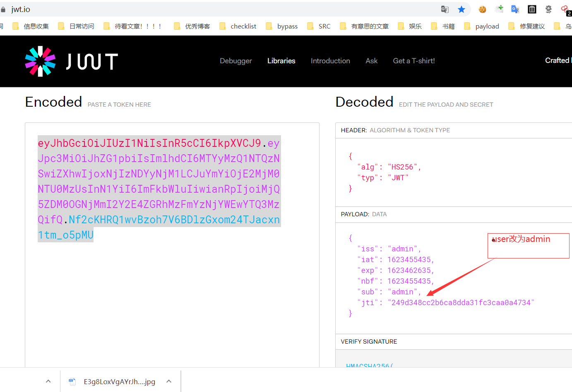Expand the chevron left of the jpg download
This screenshot has height=392, width=572.
(48, 381)
